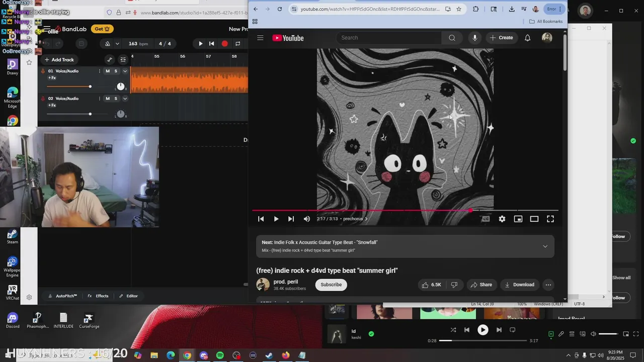Start recording in BandLab
This screenshot has height=362, width=644.
click(224, 44)
